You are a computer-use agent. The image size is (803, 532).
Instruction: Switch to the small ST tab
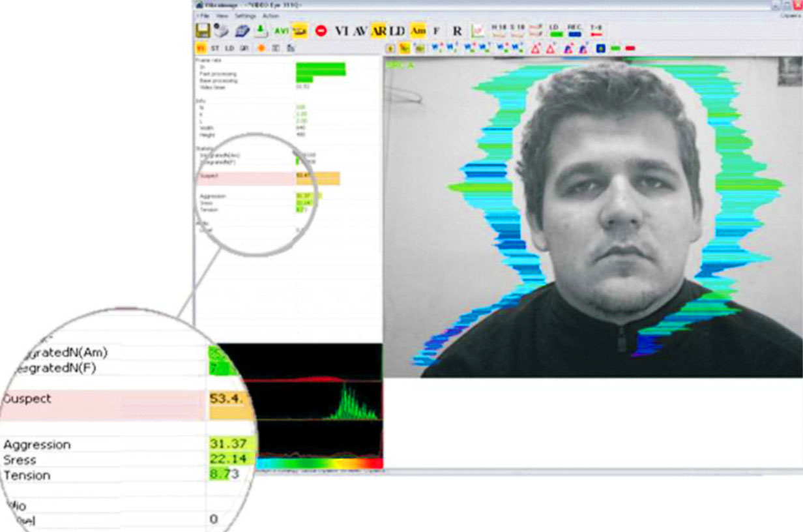tap(215, 48)
